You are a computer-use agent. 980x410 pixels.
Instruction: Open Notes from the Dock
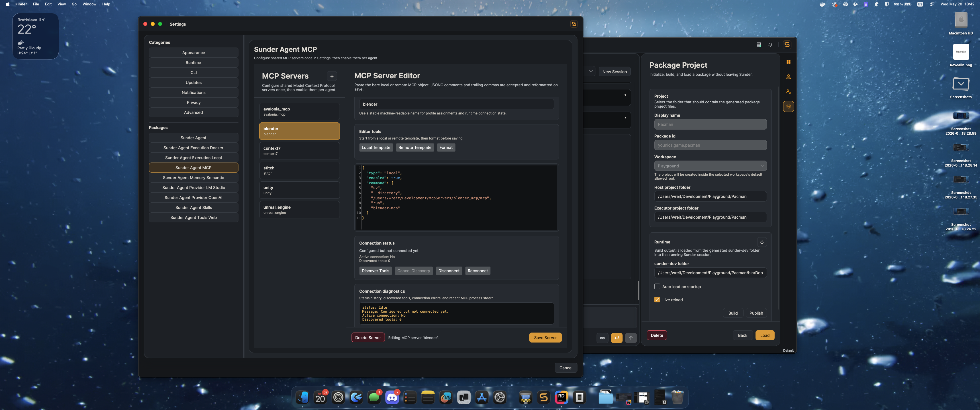click(x=428, y=397)
